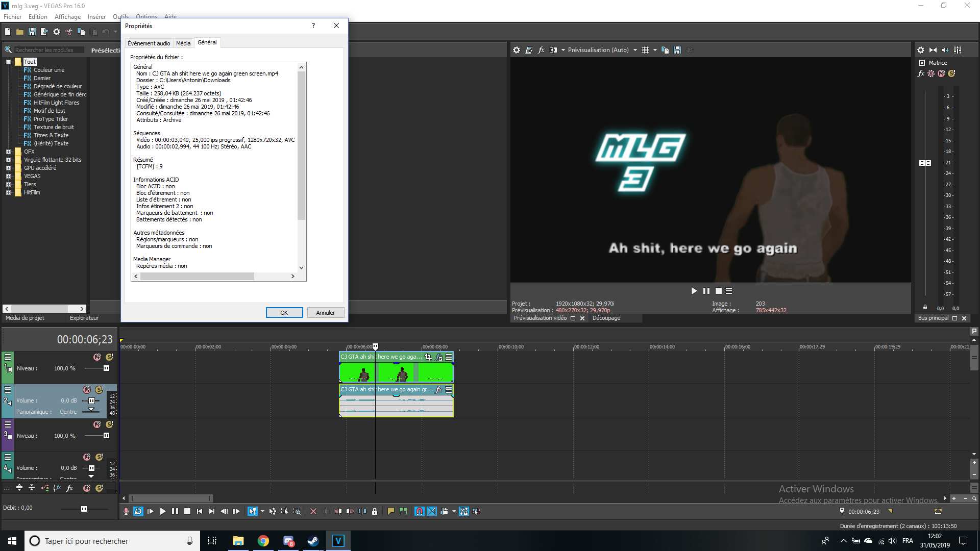The width and height of the screenshot is (980, 551).
Task: Select the Normal edit tool
Action: pos(253,511)
